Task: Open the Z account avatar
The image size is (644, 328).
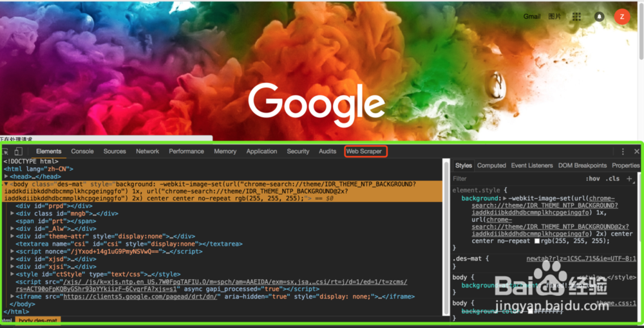Action: pyautogui.click(x=622, y=17)
